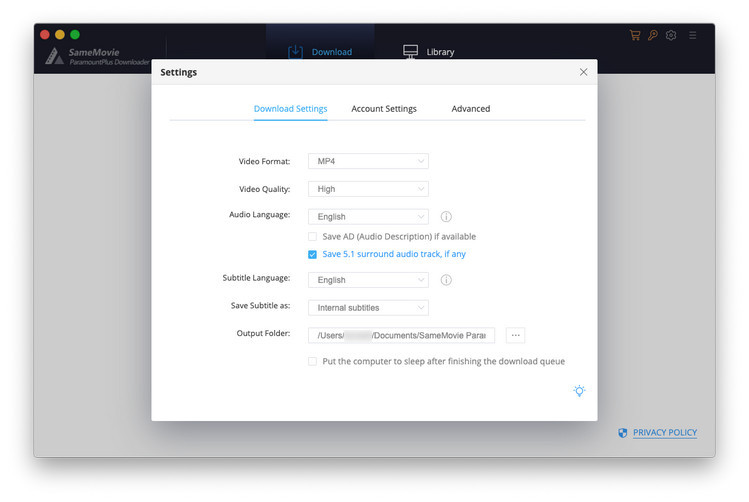The height and width of the screenshot is (502, 749).
Task: Click the Audio Language info icon
Action: click(446, 216)
